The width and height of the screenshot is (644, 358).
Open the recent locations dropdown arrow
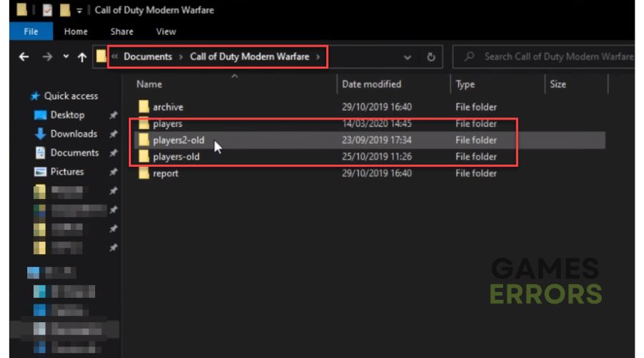(x=66, y=57)
